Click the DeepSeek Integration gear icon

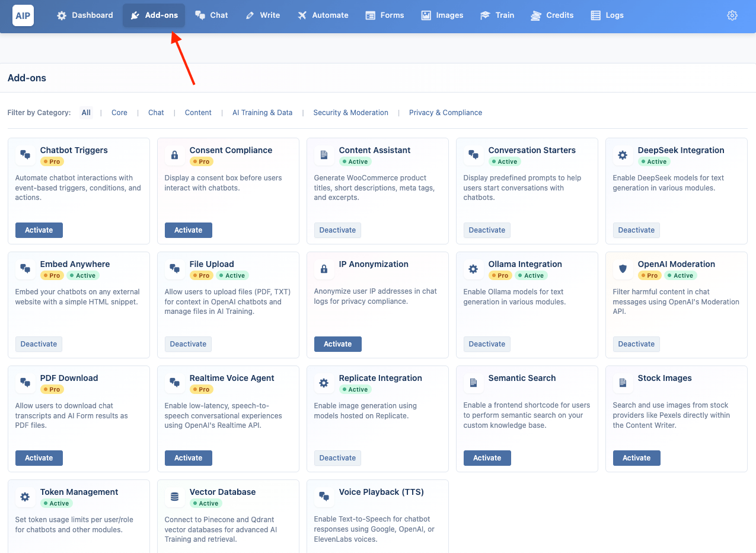click(623, 155)
